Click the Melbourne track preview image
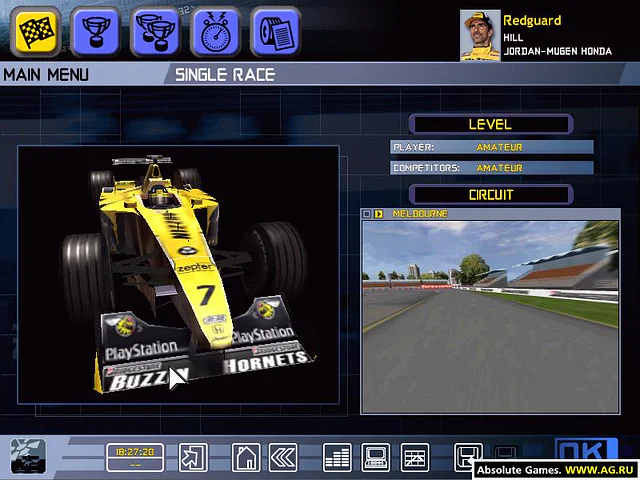This screenshot has height=480, width=640. pyautogui.click(x=491, y=317)
